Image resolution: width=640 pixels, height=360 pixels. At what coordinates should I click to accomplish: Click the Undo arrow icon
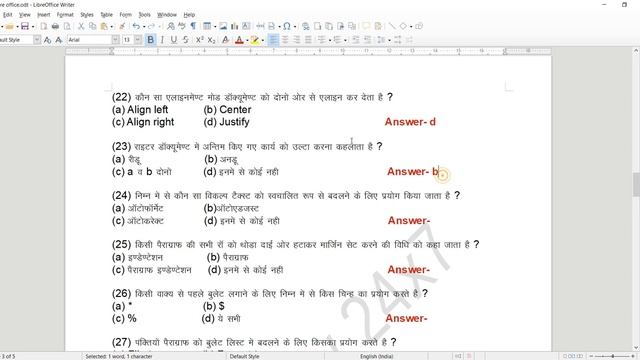click(x=136, y=27)
